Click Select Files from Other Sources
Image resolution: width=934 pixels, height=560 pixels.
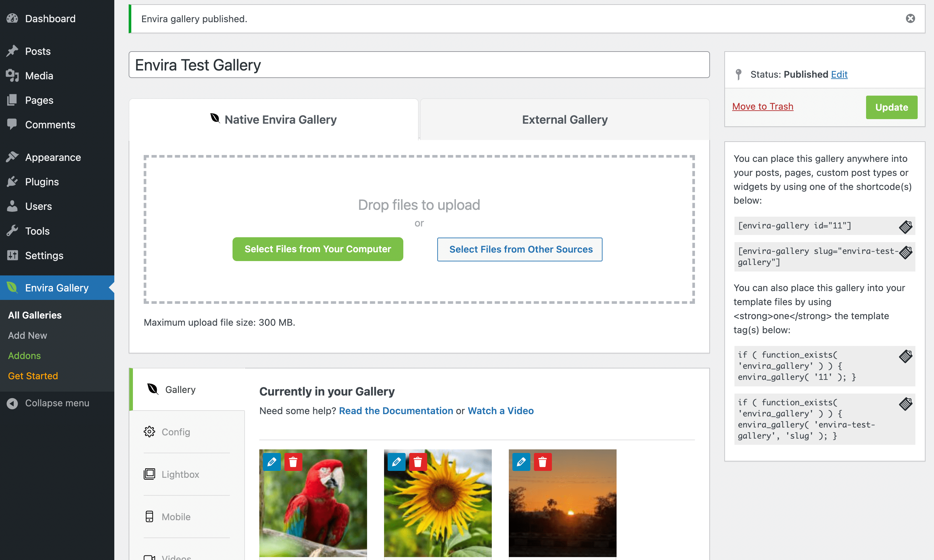pos(520,249)
